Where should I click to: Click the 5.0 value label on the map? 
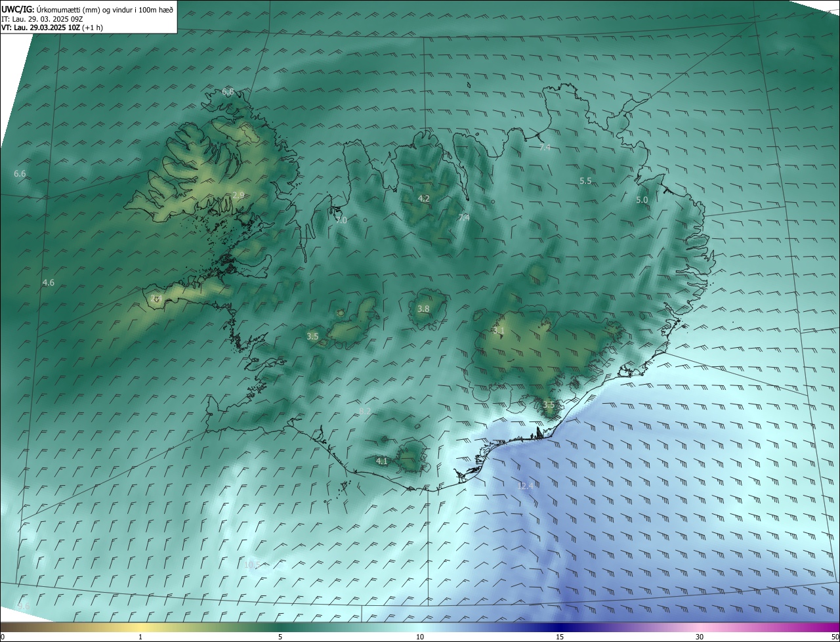click(x=642, y=200)
